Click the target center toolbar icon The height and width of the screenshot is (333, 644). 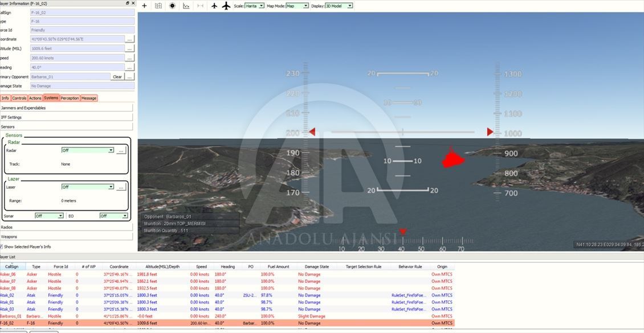[172, 6]
